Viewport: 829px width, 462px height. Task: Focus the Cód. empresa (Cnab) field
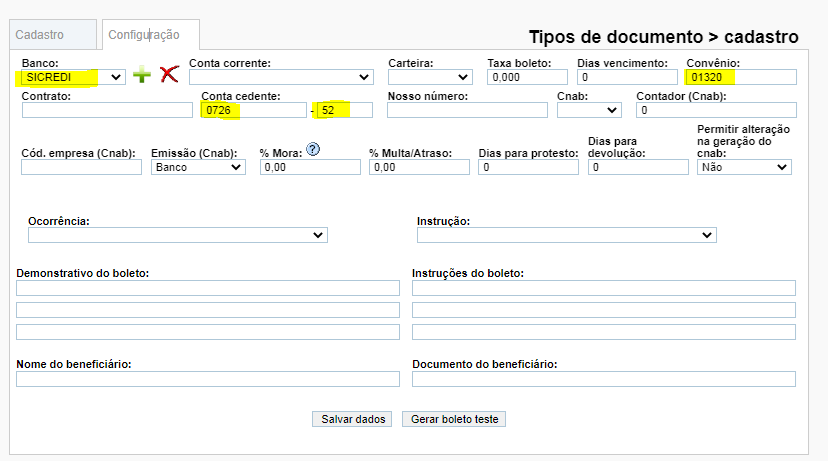point(81,168)
